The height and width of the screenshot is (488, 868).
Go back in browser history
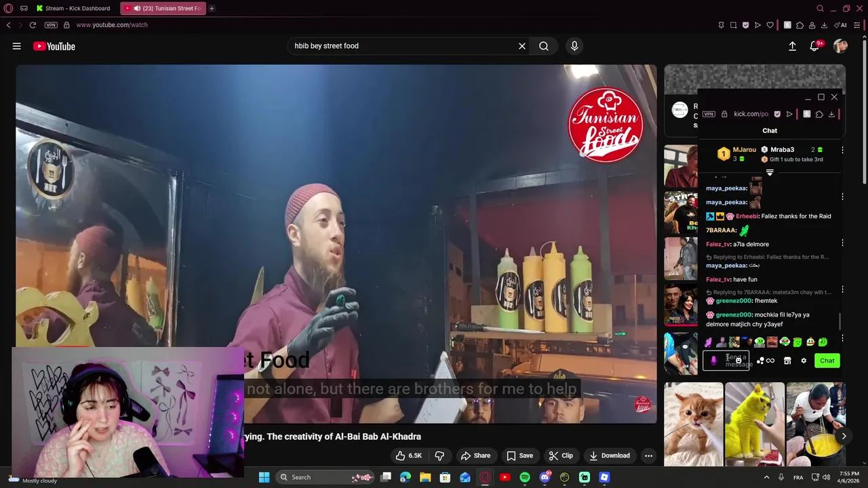(8, 25)
